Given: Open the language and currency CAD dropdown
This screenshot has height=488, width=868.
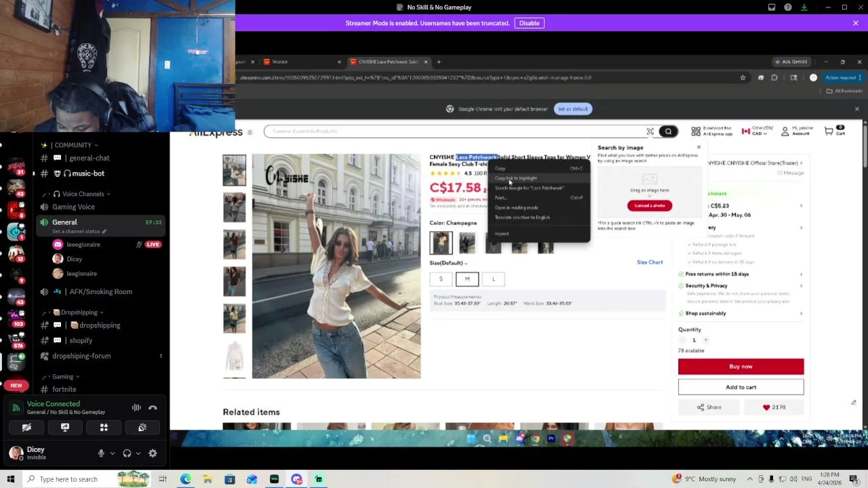Looking at the screenshot, I should click(757, 131).
